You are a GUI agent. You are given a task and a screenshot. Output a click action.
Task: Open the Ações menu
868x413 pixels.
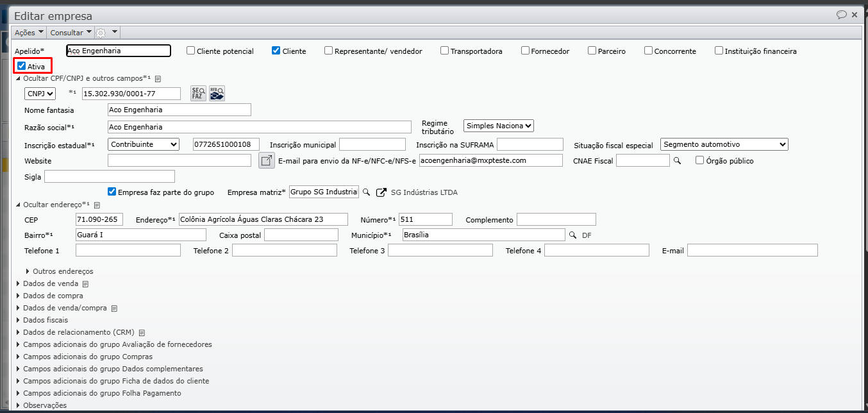(29, 33)
